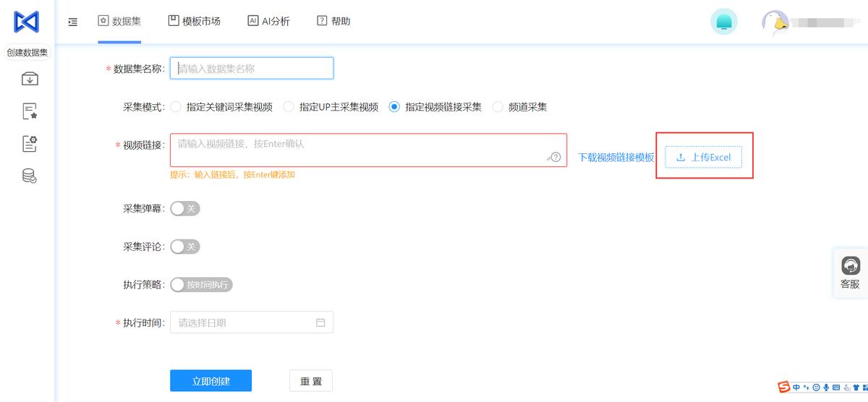Focus the 数据集名称 input field

click(252, 68)
